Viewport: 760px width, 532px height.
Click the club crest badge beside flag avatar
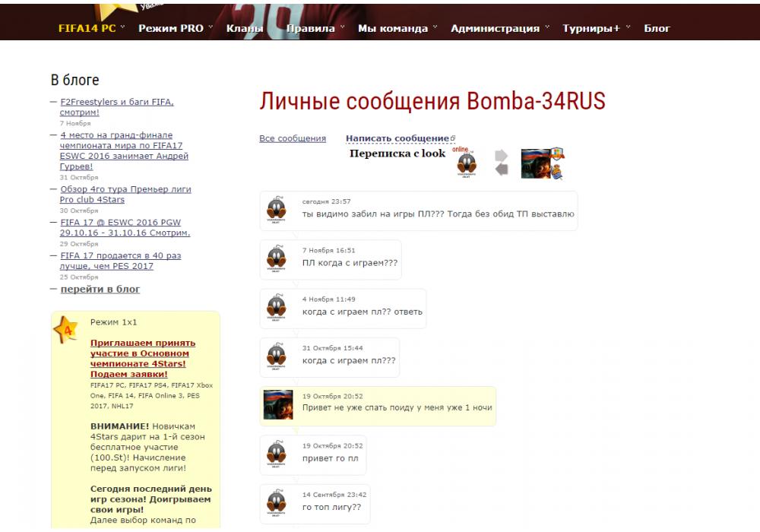coord(556,162)
